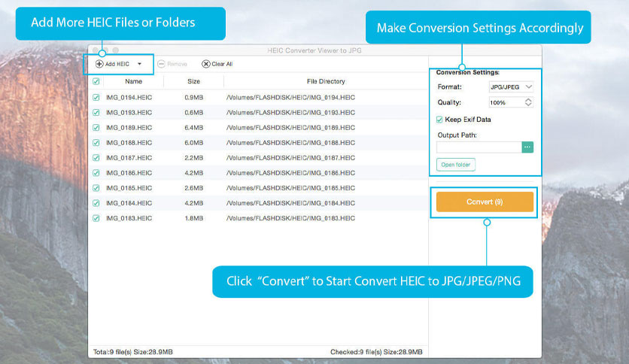Toggle the Keep Exif Data checkbox
Screen dimensions: 629x364
click(439, 120)
